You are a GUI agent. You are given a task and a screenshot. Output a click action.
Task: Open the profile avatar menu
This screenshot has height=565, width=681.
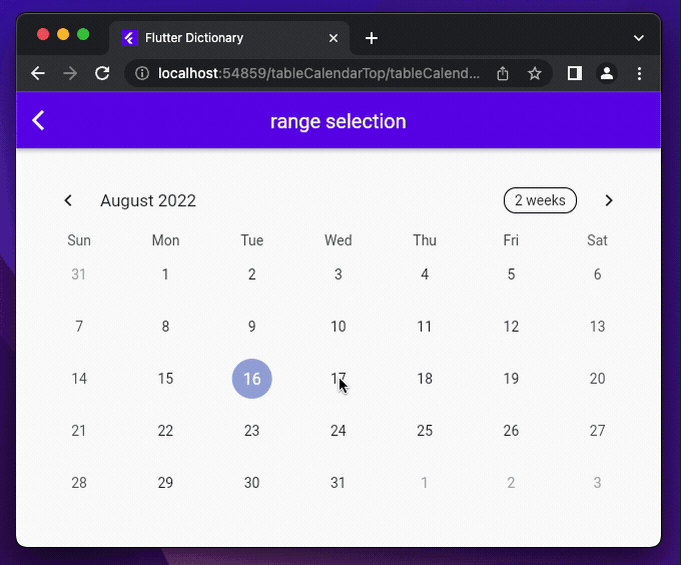(x=607, y=73)
